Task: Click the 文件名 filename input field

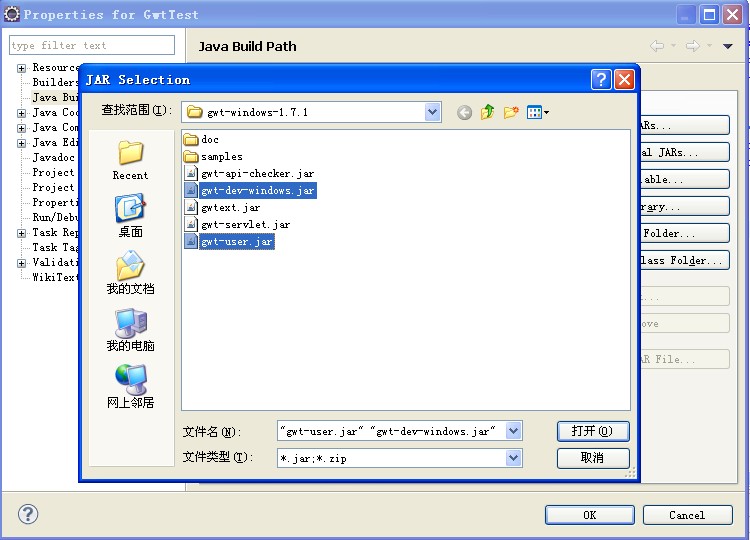Action: pyautogui.click(x=392, y=431)
